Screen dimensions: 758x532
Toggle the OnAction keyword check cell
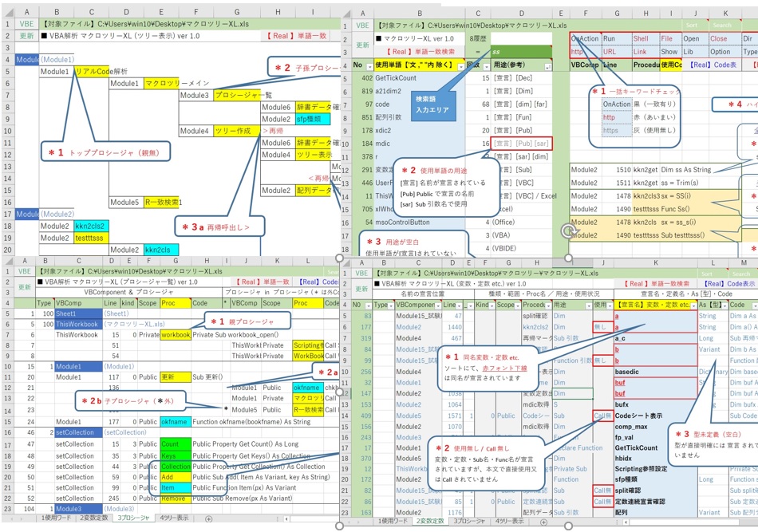(x=585, y=38)
